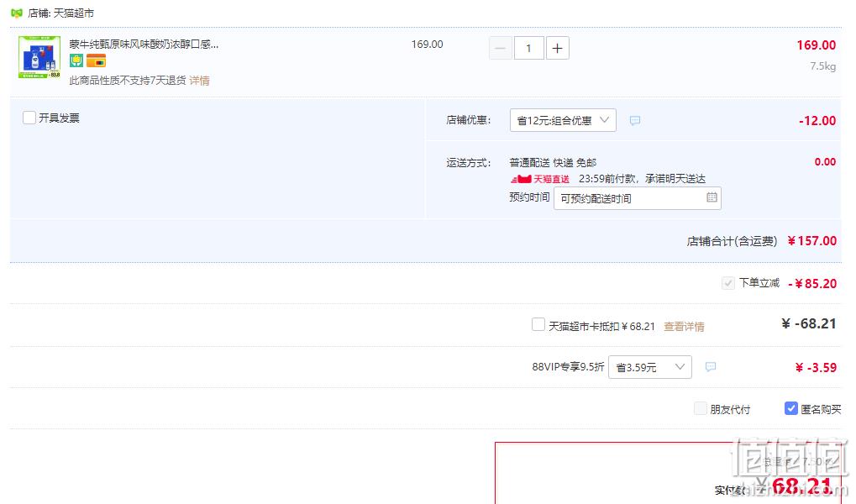Click the Tmall direct delivery logo

pyautogui.click(x=539, y=179)
